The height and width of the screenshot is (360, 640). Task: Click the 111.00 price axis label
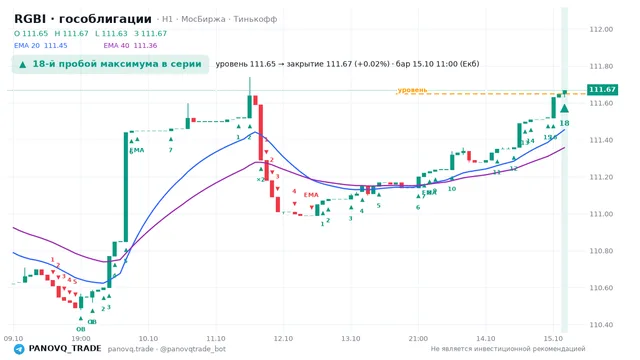[x=601, y=214]
